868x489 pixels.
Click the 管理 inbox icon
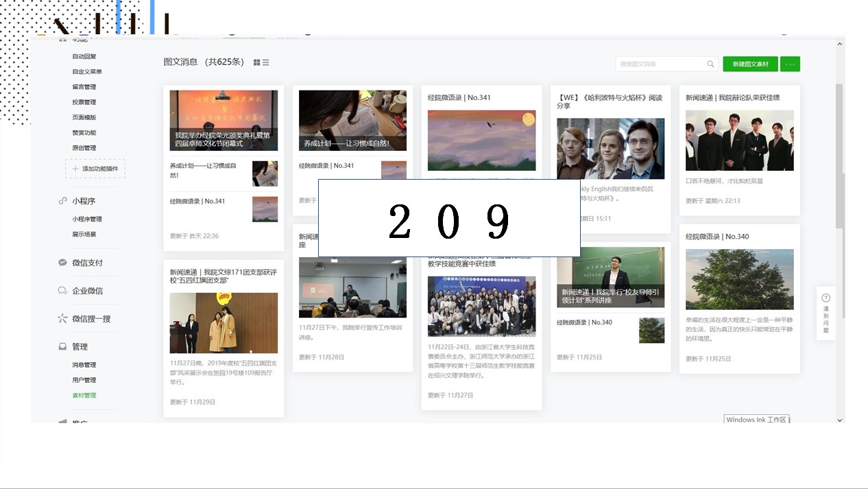[62, 347]
